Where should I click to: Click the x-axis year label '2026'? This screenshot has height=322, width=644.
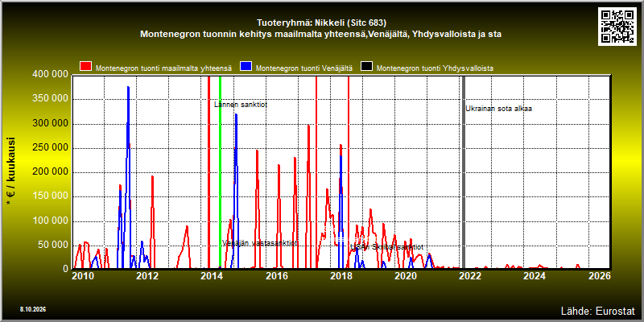600,276
